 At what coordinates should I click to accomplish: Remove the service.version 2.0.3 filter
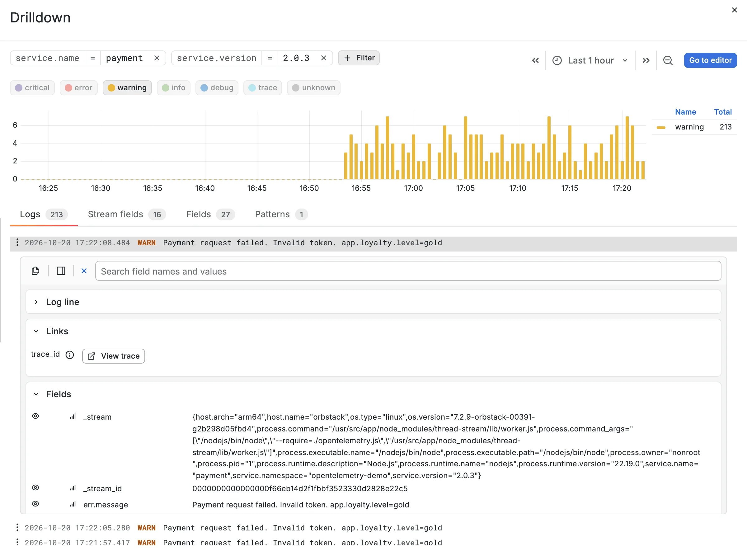pos(323,58)
